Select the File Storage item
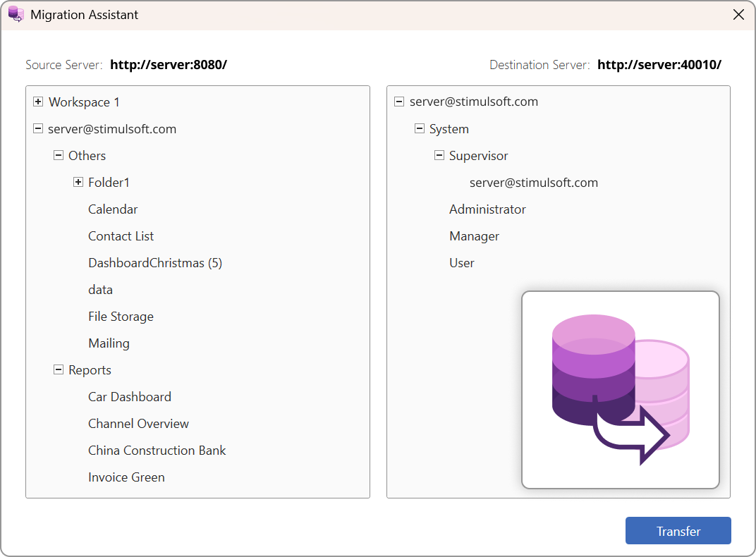Screen dimensions: 756x557 121,317
